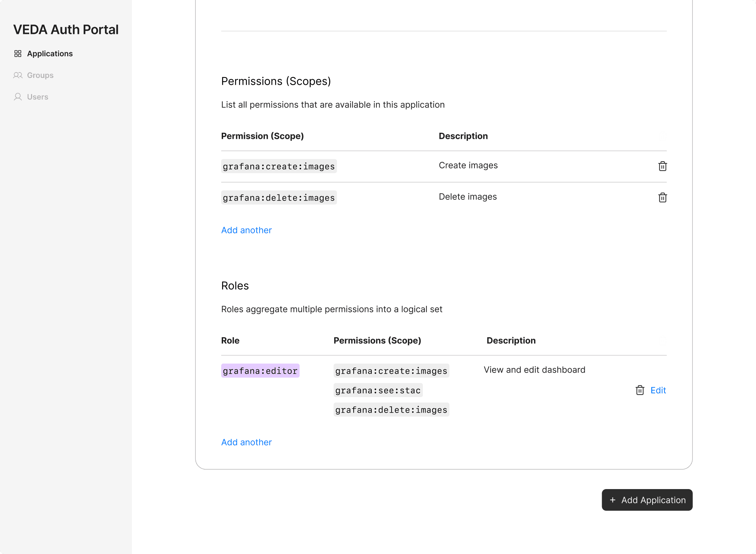This screenshot has height=554, width=756.
Task: Click the plus icon on Add Application
Action: 613,500
